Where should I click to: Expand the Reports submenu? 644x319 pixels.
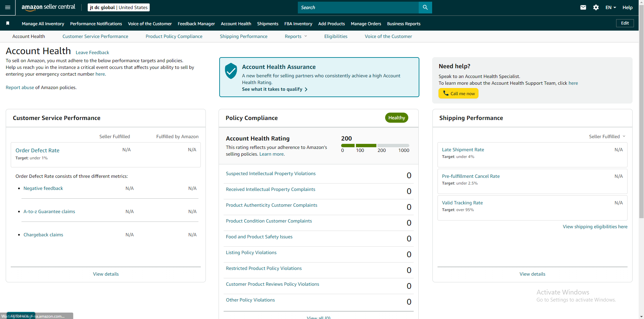(296, 36)
